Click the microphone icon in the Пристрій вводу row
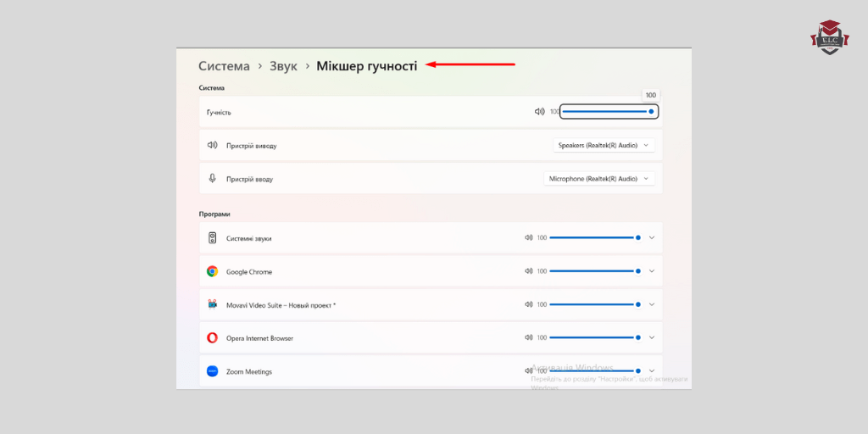 212,178
